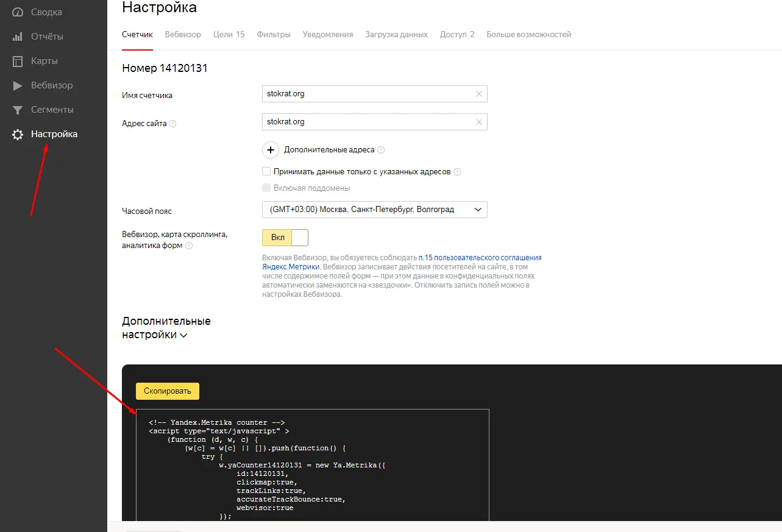
Task: Open the Отчёты bar chart icon
Action: click(18, 37)
